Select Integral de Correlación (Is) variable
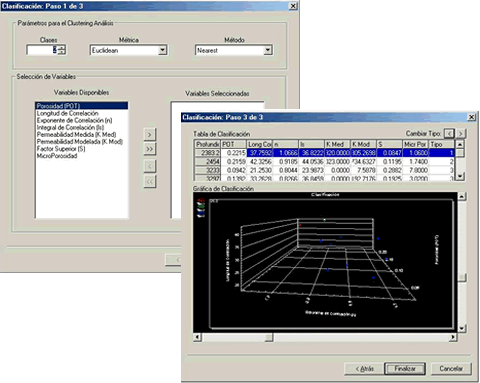Image resolution: width=480 pixels, height=383 pixels. [70, 127]
